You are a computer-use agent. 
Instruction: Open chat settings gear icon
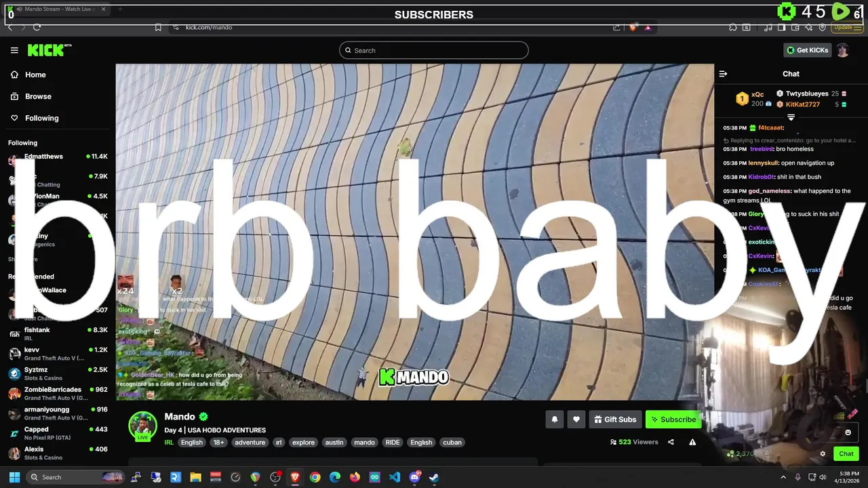[x=823, y=454]
